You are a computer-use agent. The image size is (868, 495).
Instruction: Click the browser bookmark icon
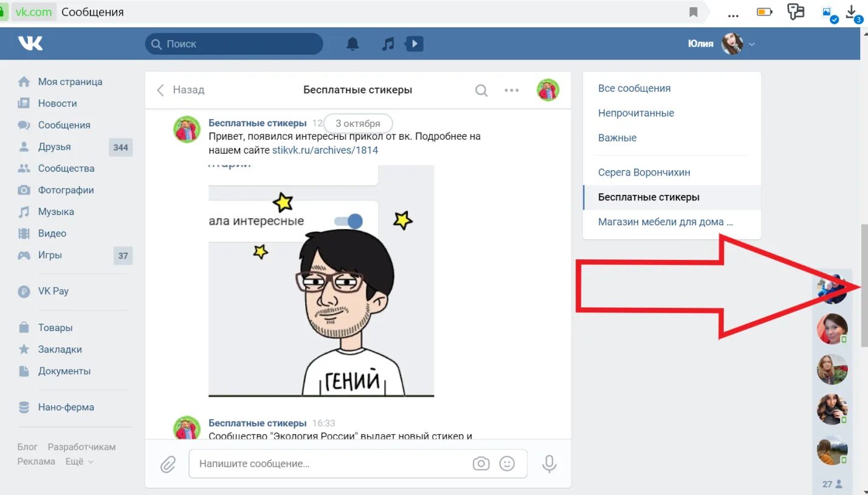[x=693, y=12]
